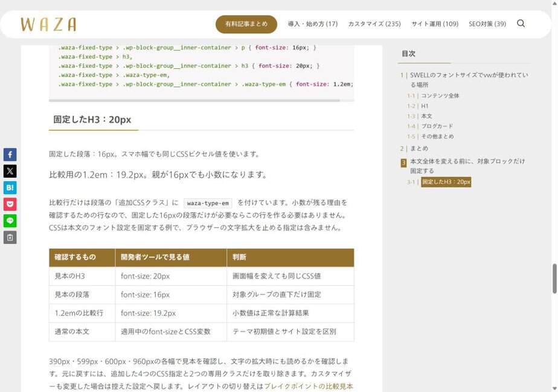Jump to SWELLのフォントサイズでvw section
558x392 pixels.
469,80
